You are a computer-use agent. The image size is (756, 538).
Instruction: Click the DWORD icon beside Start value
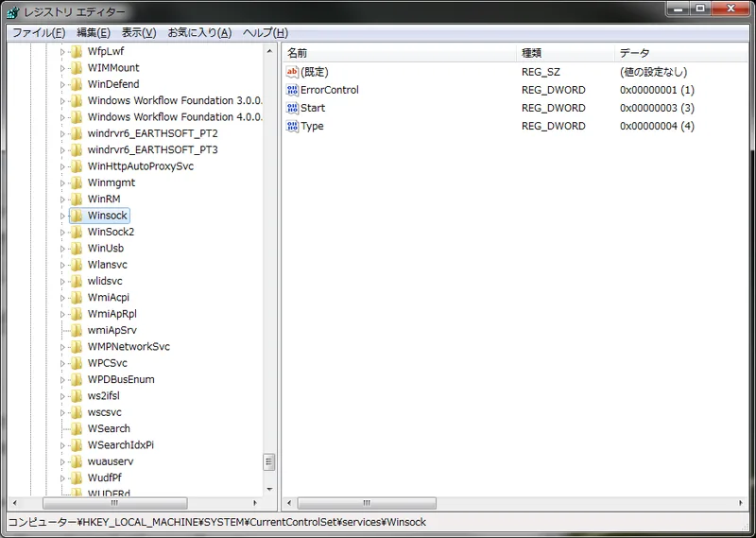(292, 108)
